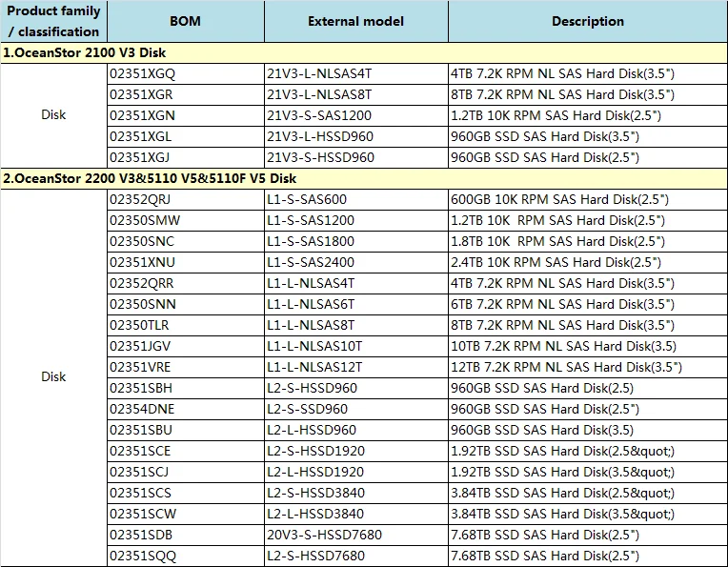728x567 pixels.
Task: Select the External model column header
Action: [x=355, y=21]
